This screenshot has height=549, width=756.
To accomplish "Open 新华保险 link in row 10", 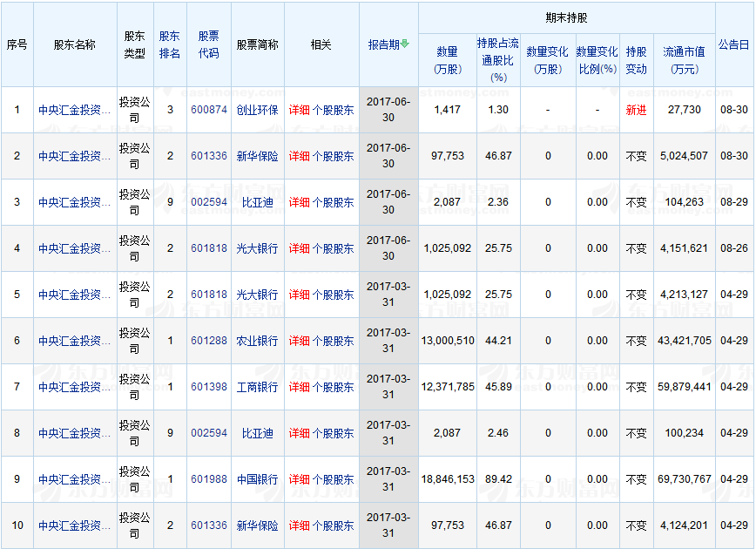I will click(x=258, y=525).
